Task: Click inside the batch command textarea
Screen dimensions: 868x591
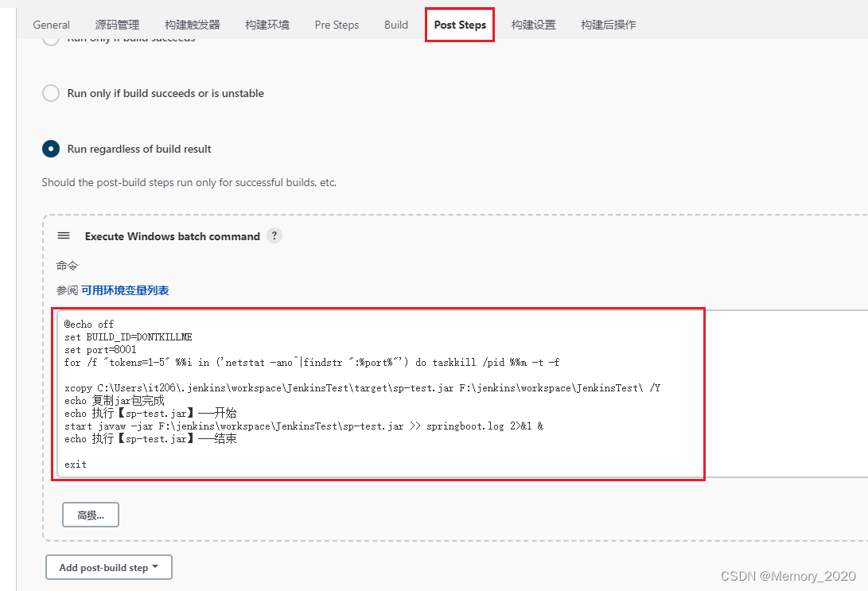Action: click(462, 394)
